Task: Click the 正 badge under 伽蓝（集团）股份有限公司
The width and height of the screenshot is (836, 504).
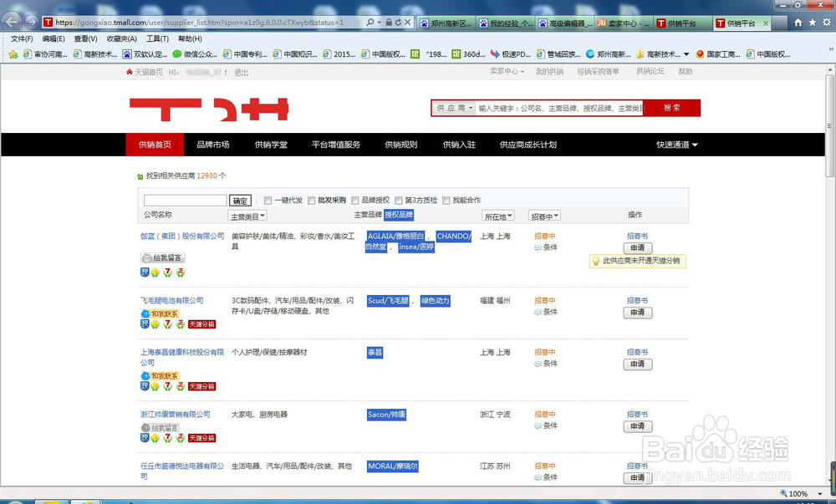Action: [181, 272]
